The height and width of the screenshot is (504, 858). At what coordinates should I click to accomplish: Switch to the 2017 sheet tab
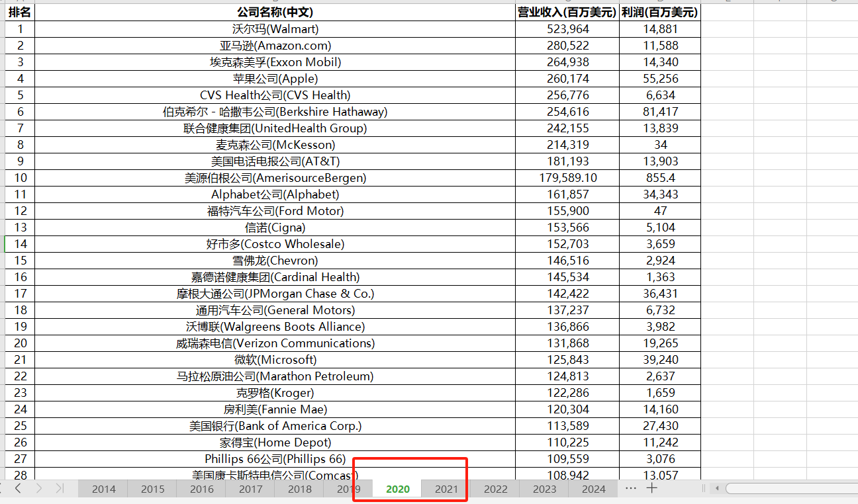coord(250,489)
